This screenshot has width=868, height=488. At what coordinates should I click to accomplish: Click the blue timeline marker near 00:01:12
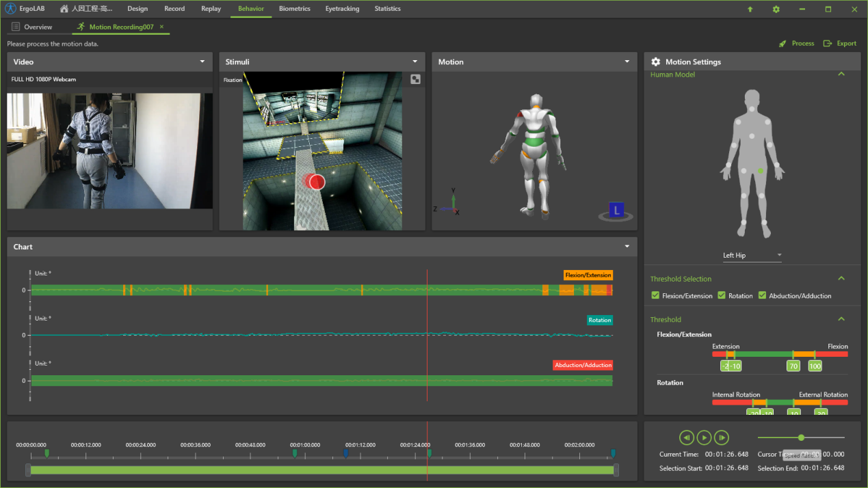[x=345, y=452]
